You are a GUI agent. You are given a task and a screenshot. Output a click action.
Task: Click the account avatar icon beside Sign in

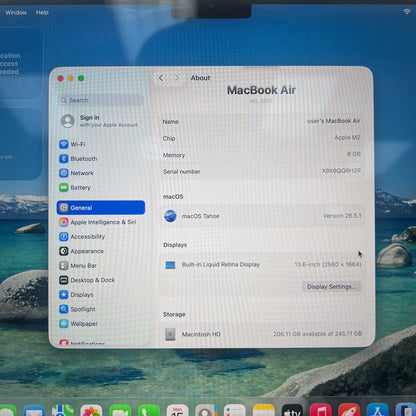[x=68, y=121]
